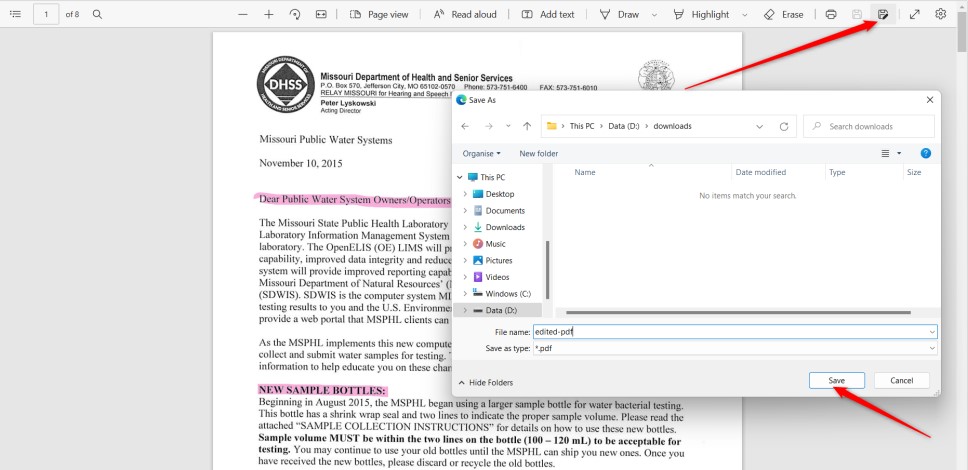This screenshot has height=470, width=968.
Task: Print the PDF document
Action: coord(831,14)
